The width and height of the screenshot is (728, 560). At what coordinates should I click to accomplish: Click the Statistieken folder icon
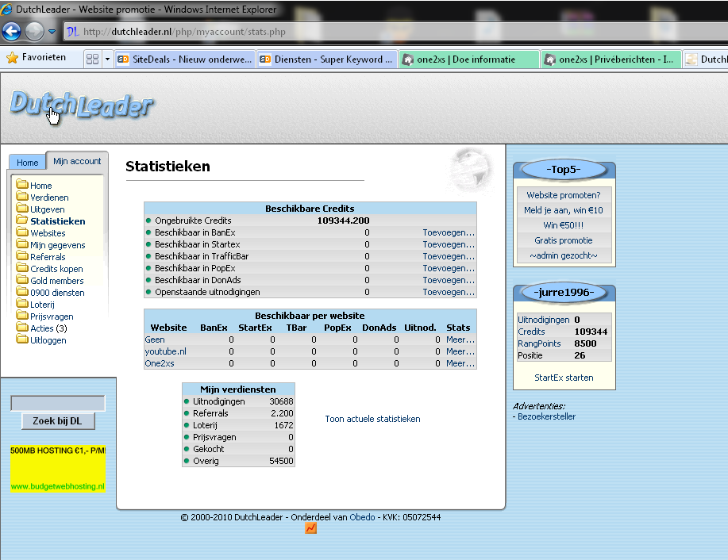pos(21,220)
